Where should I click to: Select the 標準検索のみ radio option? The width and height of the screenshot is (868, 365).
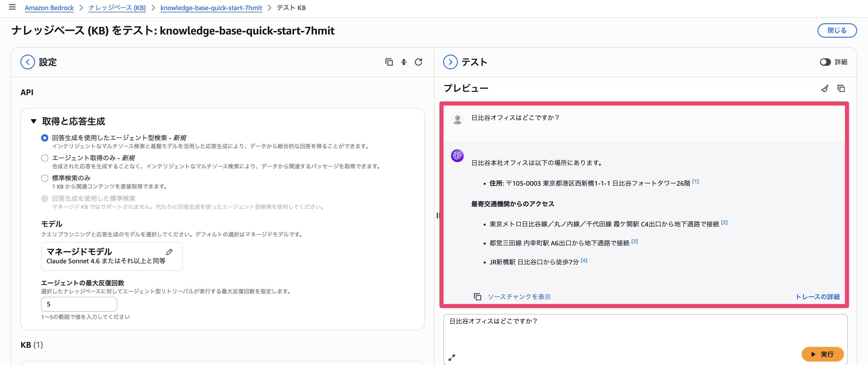point(44,178)
